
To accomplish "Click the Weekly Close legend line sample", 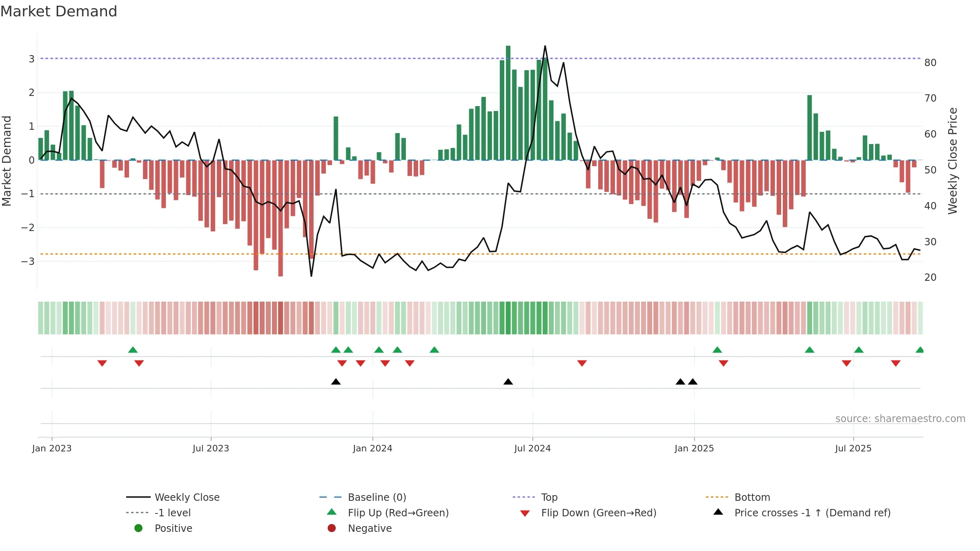I will [x=138, y=497].
